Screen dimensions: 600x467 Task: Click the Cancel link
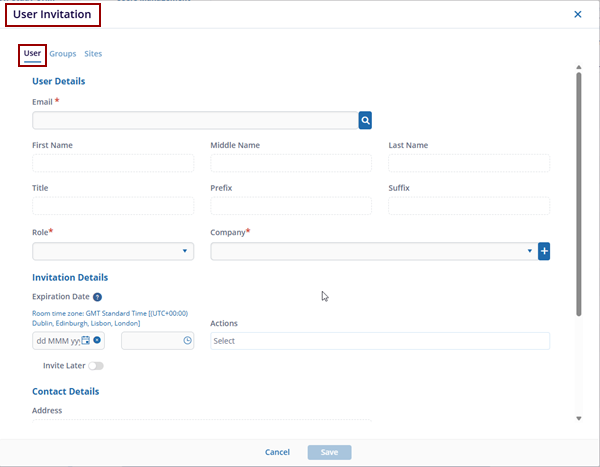tap(277, 452)
